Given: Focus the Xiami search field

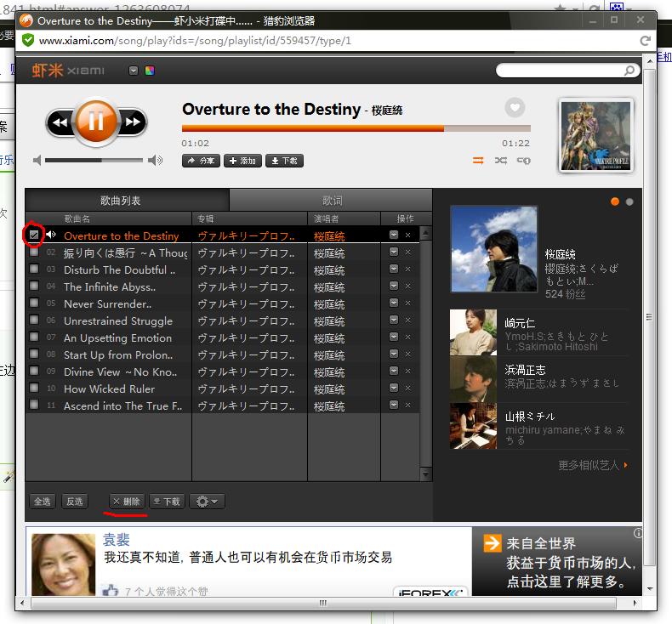Looking at the screenshot, I should (559, 71).
